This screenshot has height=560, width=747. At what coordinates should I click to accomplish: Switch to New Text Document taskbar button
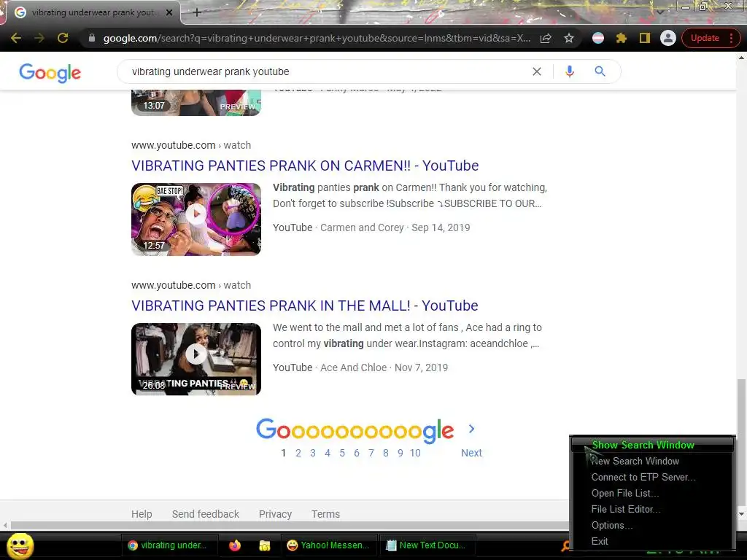[x=426, y=545]
